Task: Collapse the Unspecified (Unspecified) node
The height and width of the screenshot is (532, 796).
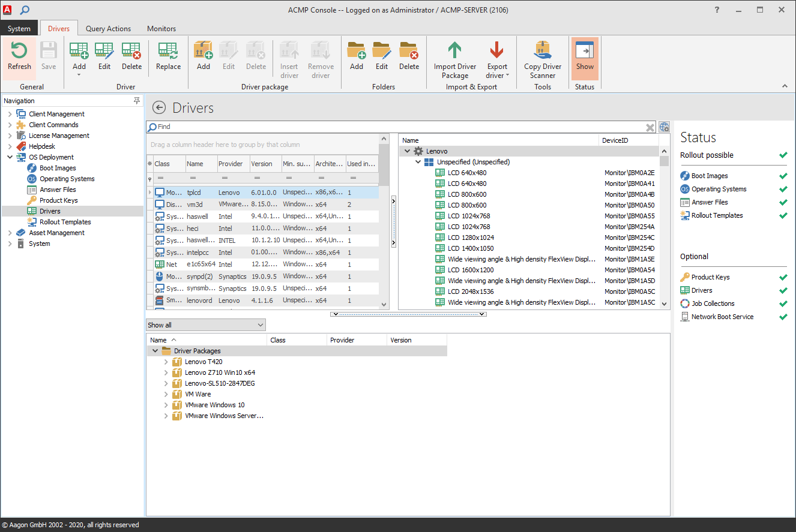Action: [418, 162]
